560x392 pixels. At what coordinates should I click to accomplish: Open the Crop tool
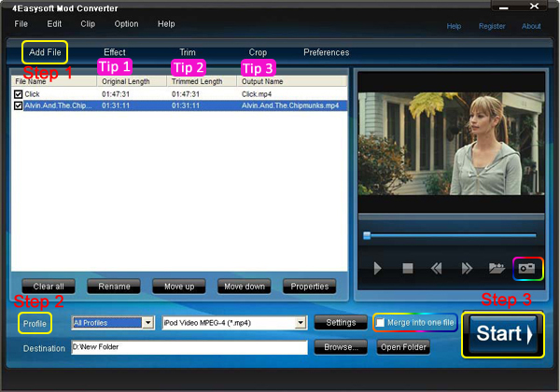tap(258, 52)
